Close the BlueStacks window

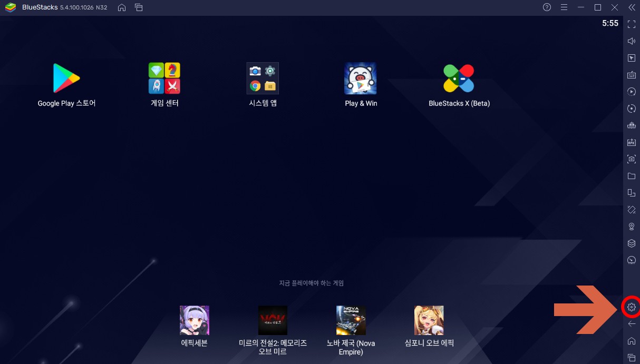point(615,7)
